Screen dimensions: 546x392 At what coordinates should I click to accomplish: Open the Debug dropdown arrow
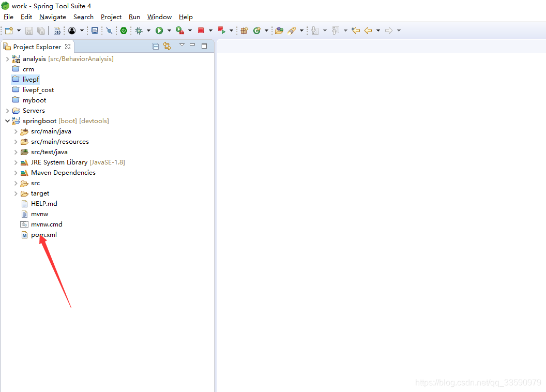[149, 31]
